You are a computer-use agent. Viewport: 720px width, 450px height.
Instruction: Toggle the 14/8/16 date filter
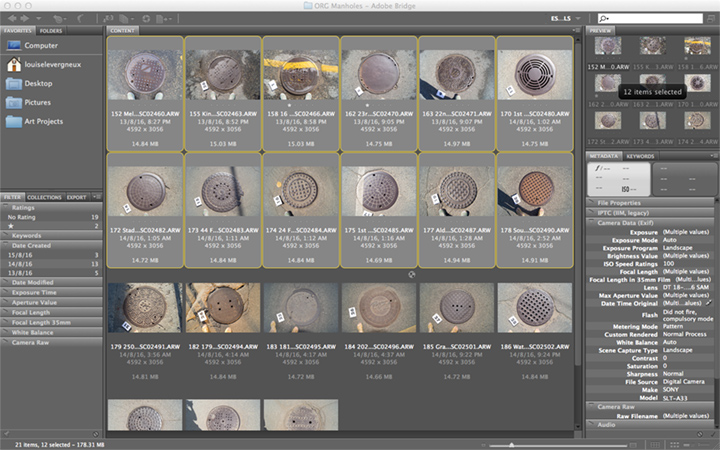(x=51, y=264)
